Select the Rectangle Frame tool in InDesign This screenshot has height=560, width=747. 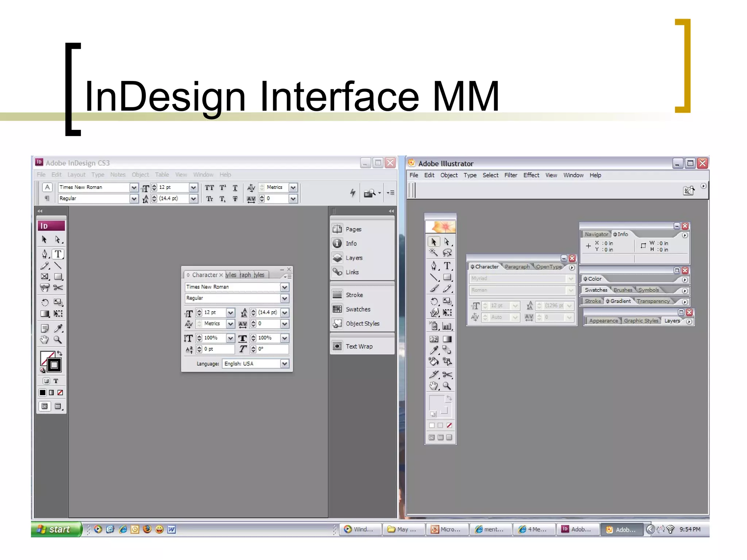tap(44, 277)
